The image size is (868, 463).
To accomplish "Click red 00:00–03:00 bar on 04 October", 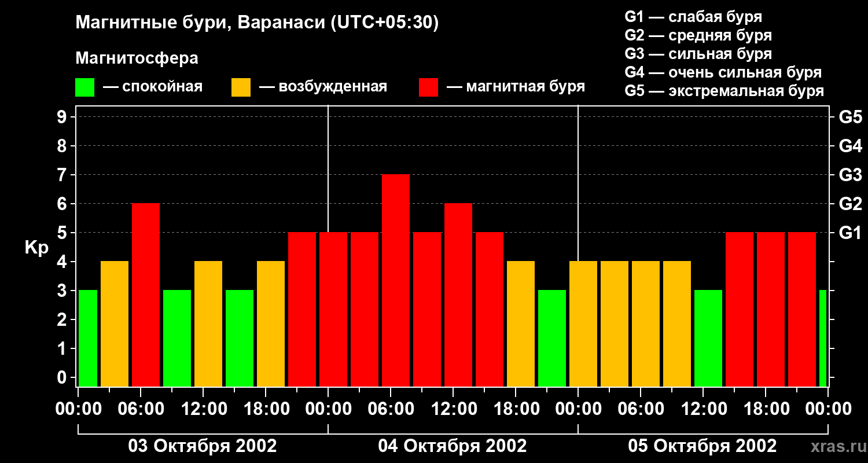I will tap(333, 309).
